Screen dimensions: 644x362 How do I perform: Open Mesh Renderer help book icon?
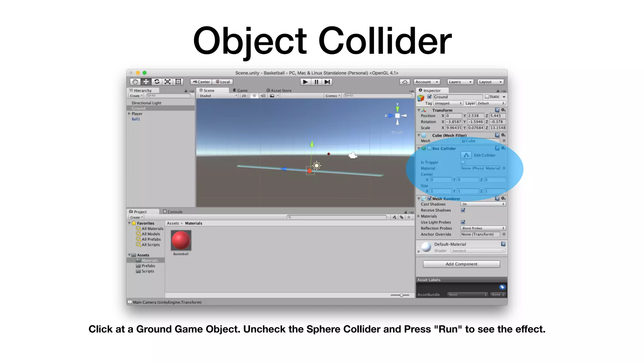[x=497, y=198]
